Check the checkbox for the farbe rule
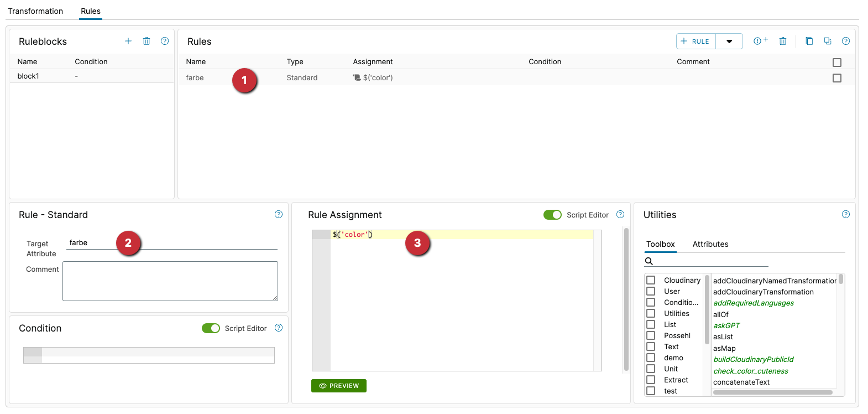The image size is (868, 414). (x=837, y=78)
